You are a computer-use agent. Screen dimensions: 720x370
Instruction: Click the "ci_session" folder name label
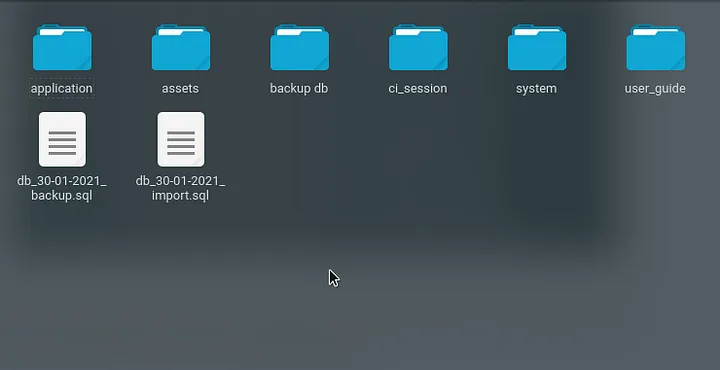click(418, 88)
